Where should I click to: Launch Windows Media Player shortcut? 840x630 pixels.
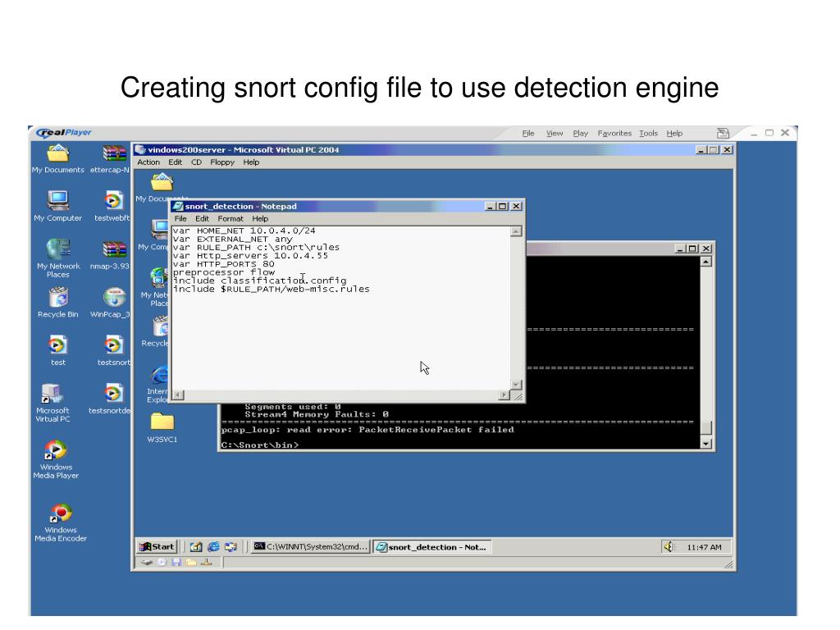coord(56,459)
